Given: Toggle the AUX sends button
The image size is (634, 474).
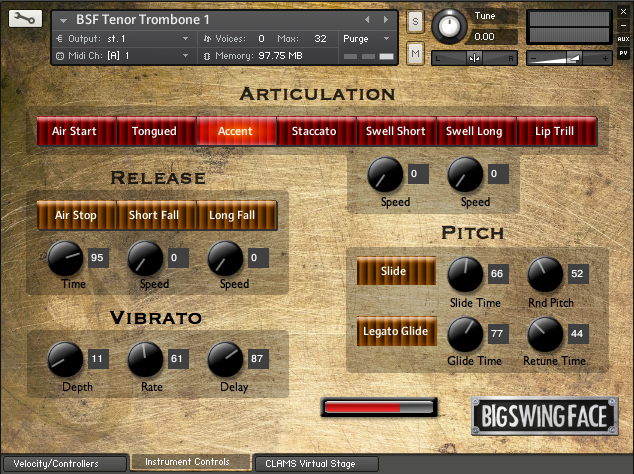Looking at the screenshot, I should click(x=623, y=39).
